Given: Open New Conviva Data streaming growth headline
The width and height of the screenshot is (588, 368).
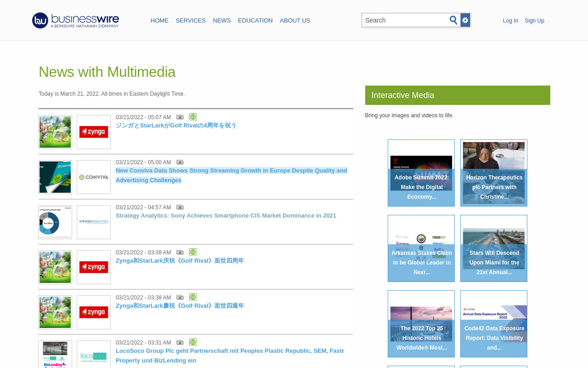Looking at the screenshot, I should [x=232, y=175].
